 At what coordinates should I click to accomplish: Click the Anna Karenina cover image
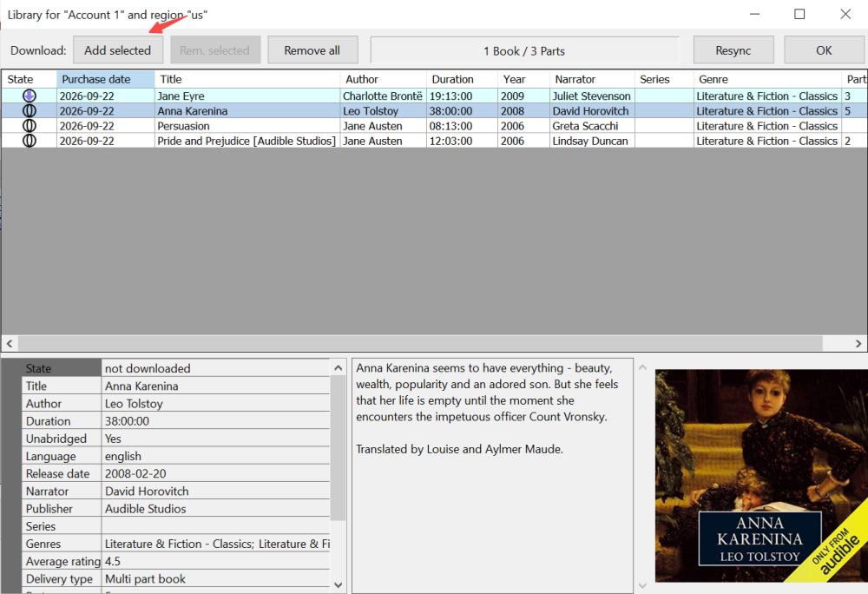click(761, 476)
